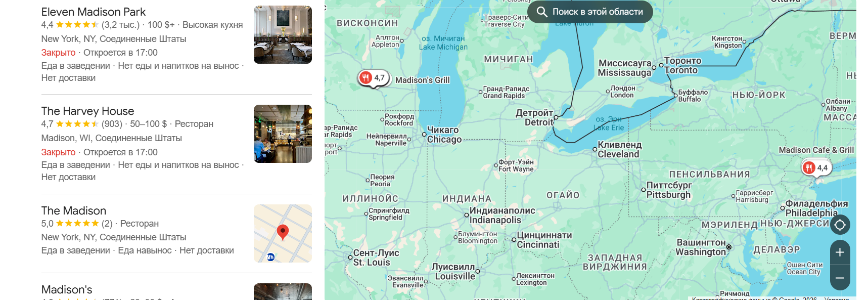Viewport: 868px width, 300px height.
Task: Click the zoom out minus button
Action: pos(840,278)
